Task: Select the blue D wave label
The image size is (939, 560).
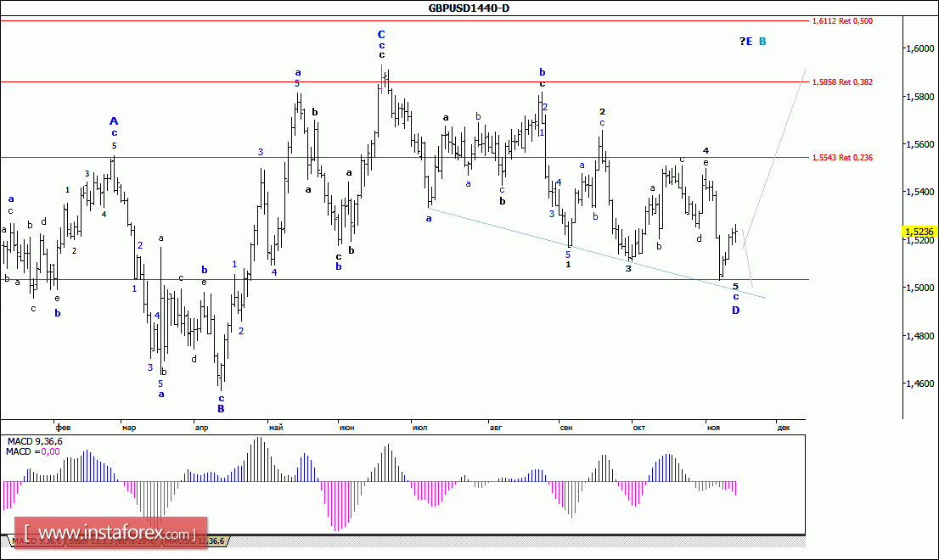Action: pyautogui.click(x=735, y=311)
